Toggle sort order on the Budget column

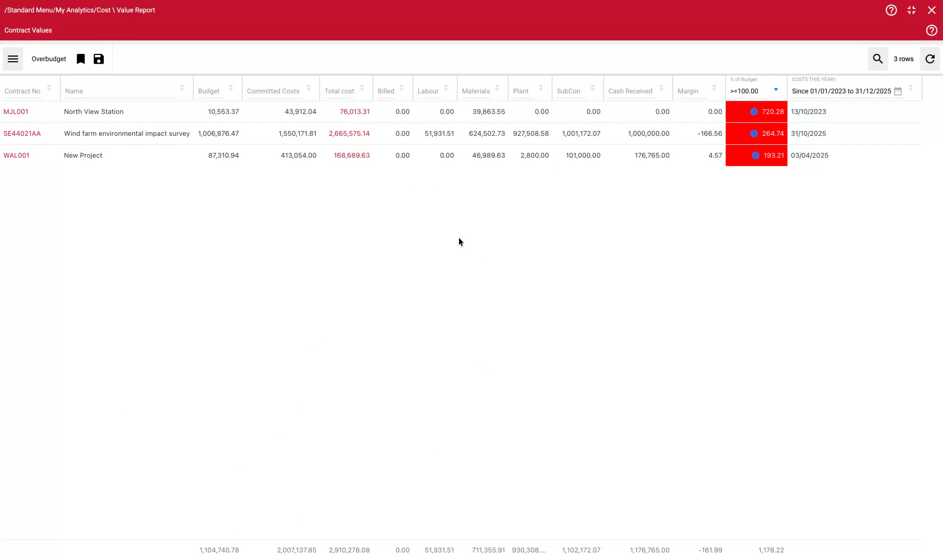(x=230, y=88)
